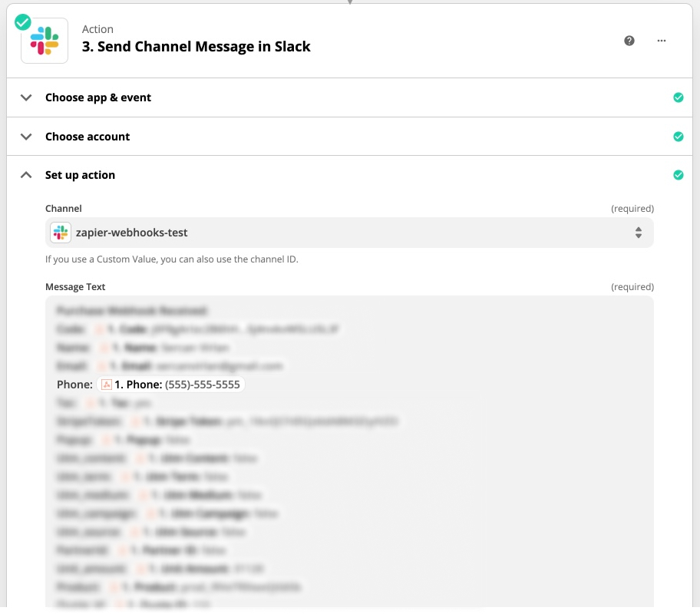The image size is (700, 614).
Task: Click the Slack icon inside the Channel field
Action: point(61,233)
